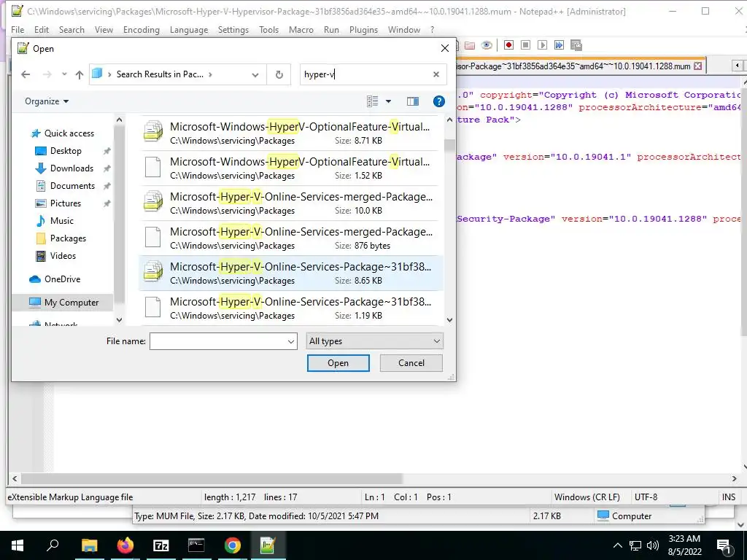Open Google Chrome from the taskbar
This screenshot has width=747, height=560.
click(233, 545)
